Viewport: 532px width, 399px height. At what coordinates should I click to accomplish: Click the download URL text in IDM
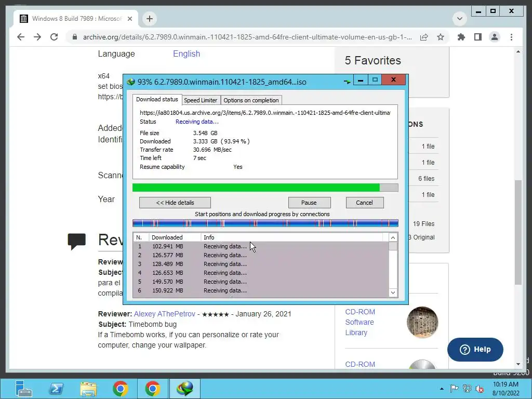tap(265, 113)
